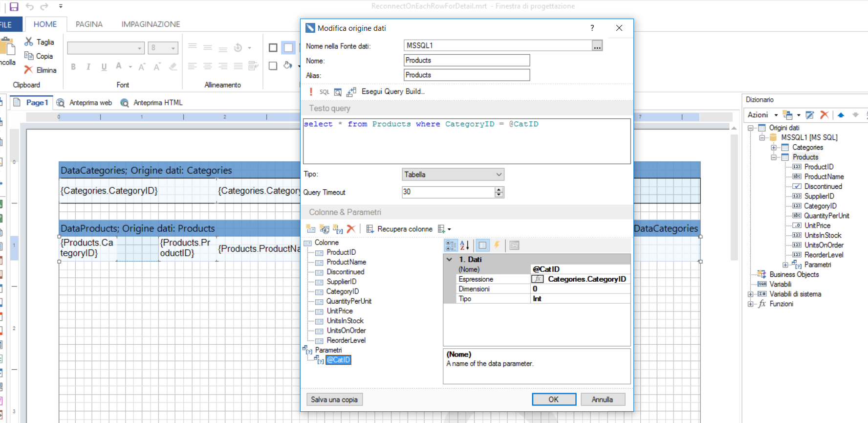Switch to the HOME ribbon tab
This screenshot has width=868, height=423.
[45, 24]
